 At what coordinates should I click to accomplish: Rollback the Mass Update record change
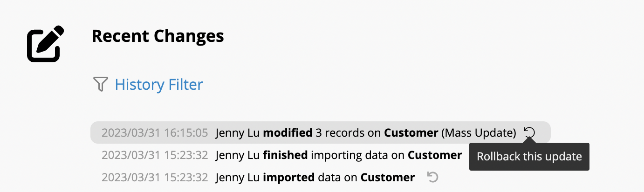tap(529, 133)
